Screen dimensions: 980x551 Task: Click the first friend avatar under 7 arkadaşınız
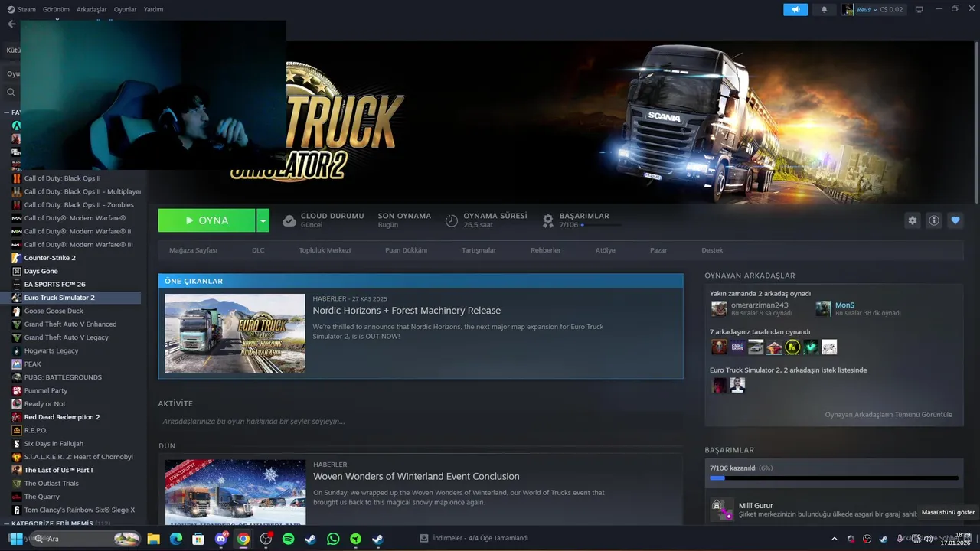click(719, 347)
